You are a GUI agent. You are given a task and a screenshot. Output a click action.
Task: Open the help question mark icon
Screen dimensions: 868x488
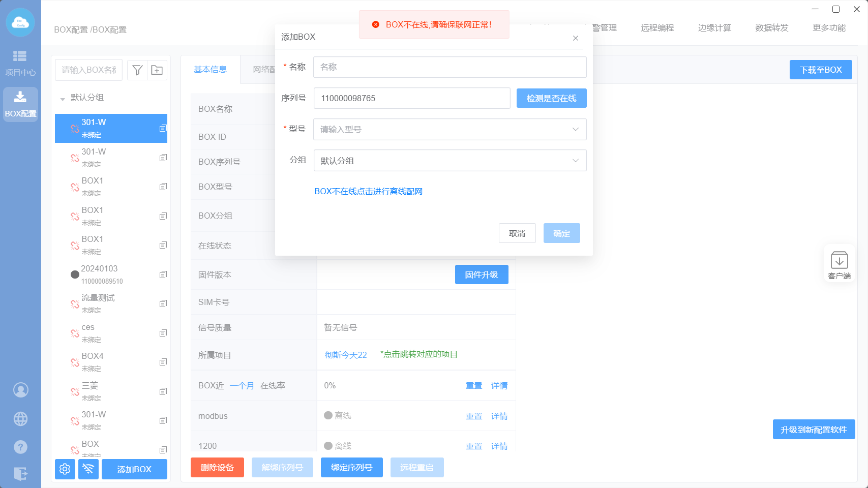click(x=20, y=447)
